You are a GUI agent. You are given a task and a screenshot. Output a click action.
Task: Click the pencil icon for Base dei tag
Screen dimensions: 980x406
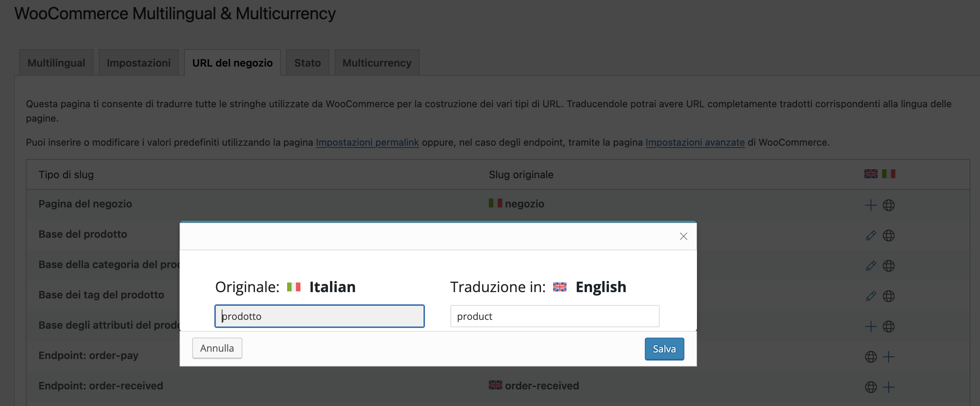871,296
